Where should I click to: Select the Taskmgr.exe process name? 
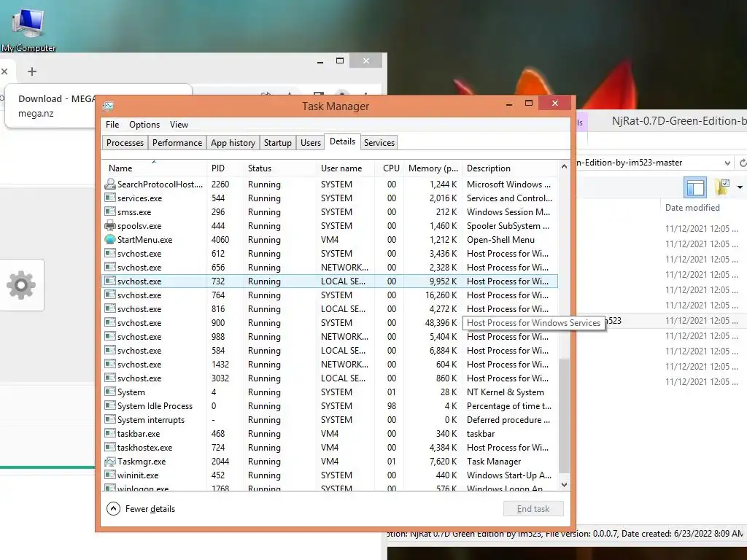click(x=142, y=462)
